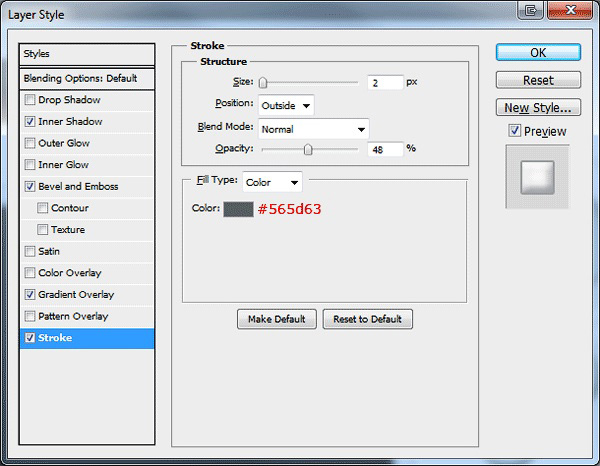Click the Opacity value input field

click(385, 149)
